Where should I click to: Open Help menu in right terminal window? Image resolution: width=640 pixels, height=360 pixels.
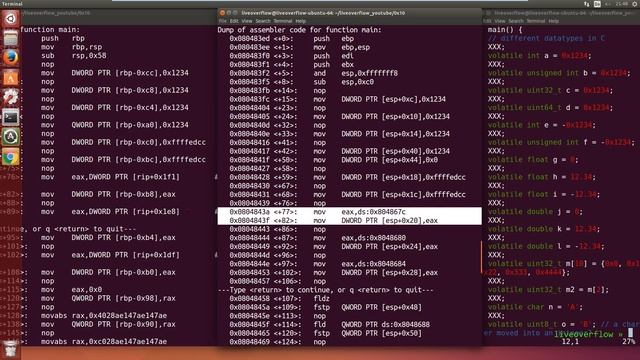tap(553, 21)
